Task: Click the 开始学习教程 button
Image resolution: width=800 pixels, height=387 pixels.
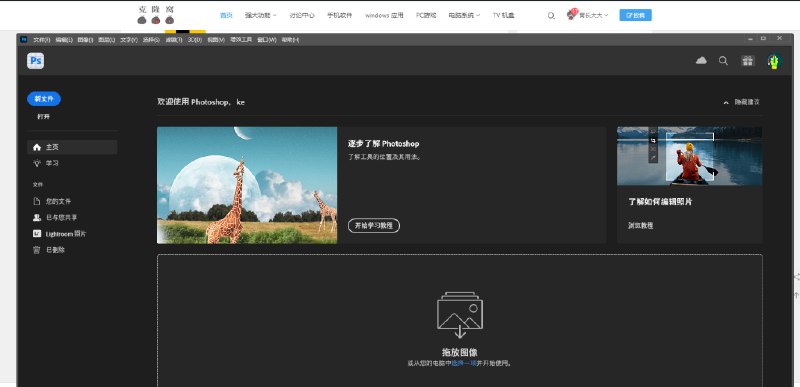Action: pos(374,225)
